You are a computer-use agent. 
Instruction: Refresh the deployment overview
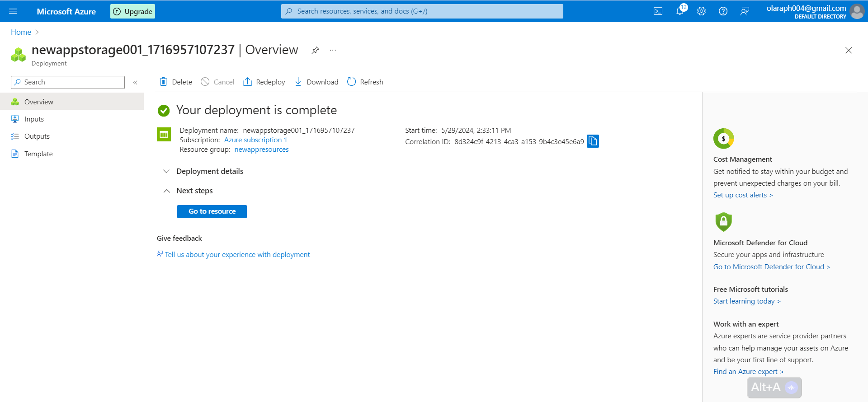(x=365, y=82)
